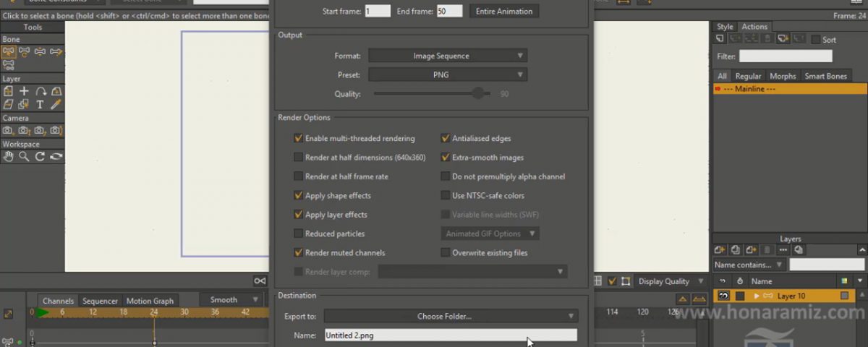Screen dimensions: 868x347
Task: Toggle Extra-smooth images checkbox
Action: [446, 157]
